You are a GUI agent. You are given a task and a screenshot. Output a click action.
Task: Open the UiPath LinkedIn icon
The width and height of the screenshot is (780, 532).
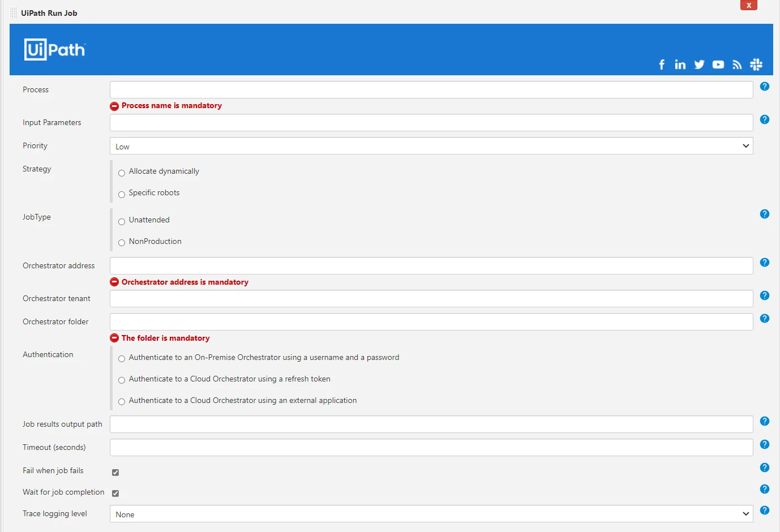point(680,65)
